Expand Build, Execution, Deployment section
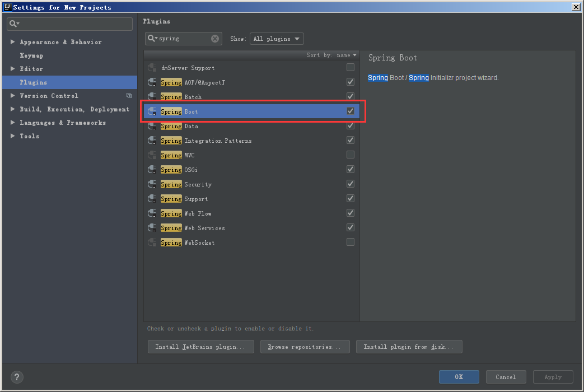584x392 pixels. (13, 109)
